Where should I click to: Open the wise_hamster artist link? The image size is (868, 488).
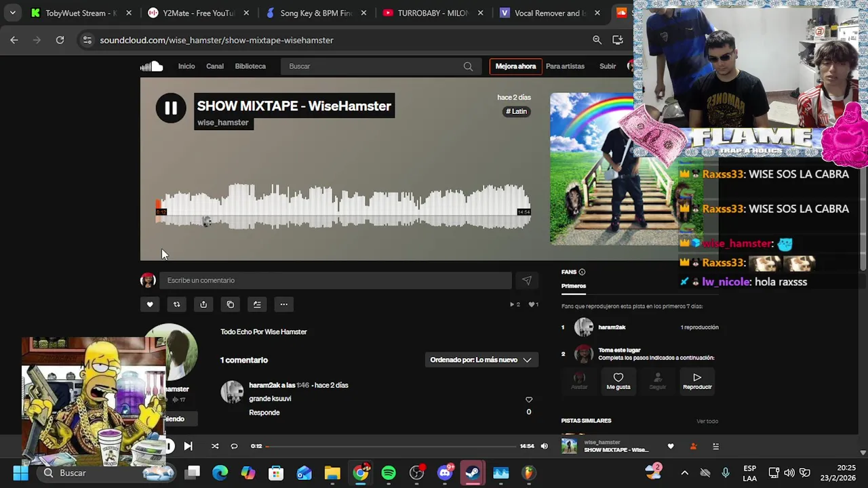[223, 123]
